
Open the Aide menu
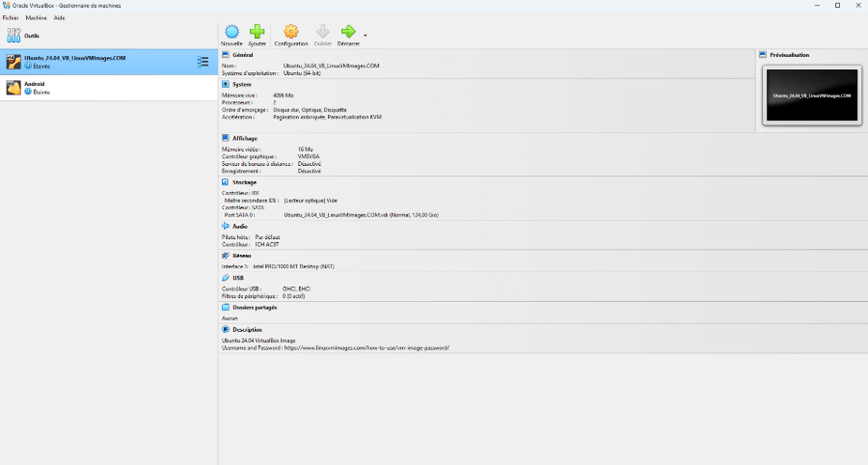pyautogui.click(x=60, y=17)
